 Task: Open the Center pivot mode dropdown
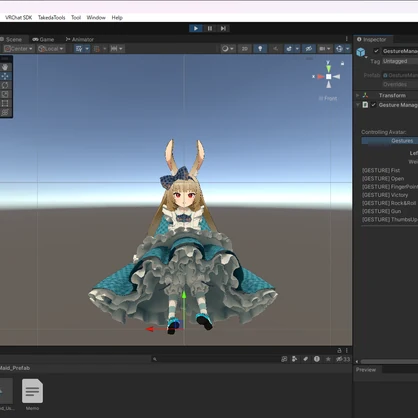[x=18, y=49]
